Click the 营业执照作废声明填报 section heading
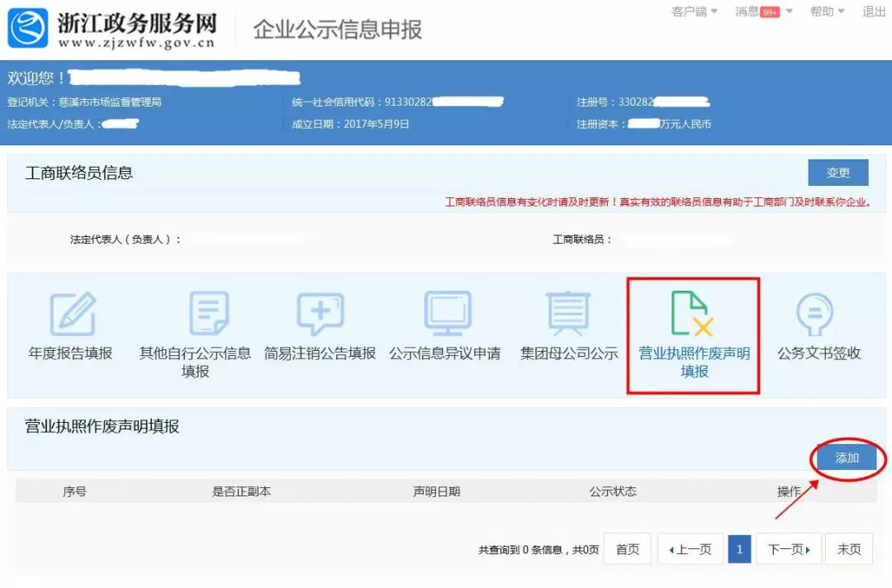The image size is (892, 588). 102,426
